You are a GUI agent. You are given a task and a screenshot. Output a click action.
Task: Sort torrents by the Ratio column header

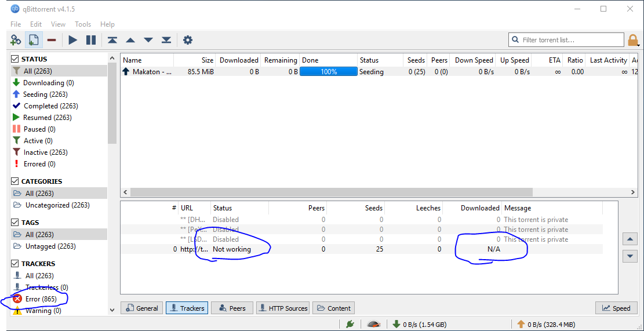574,60
